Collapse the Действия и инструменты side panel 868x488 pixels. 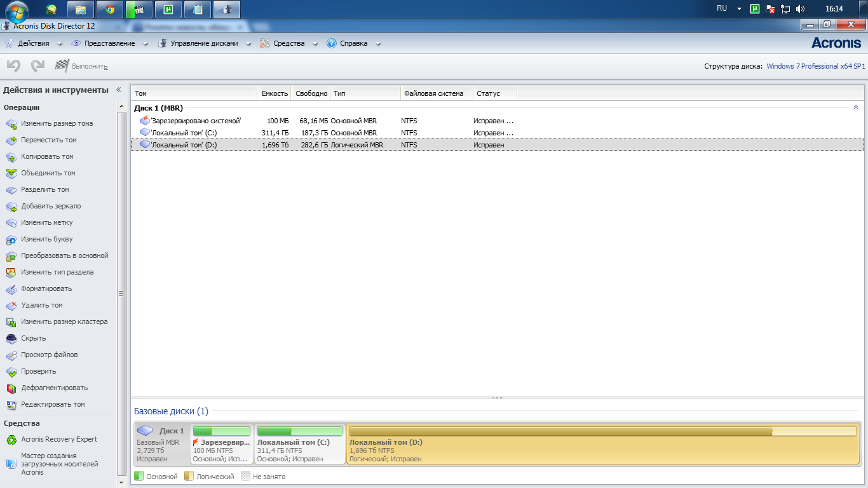(118, 90)
